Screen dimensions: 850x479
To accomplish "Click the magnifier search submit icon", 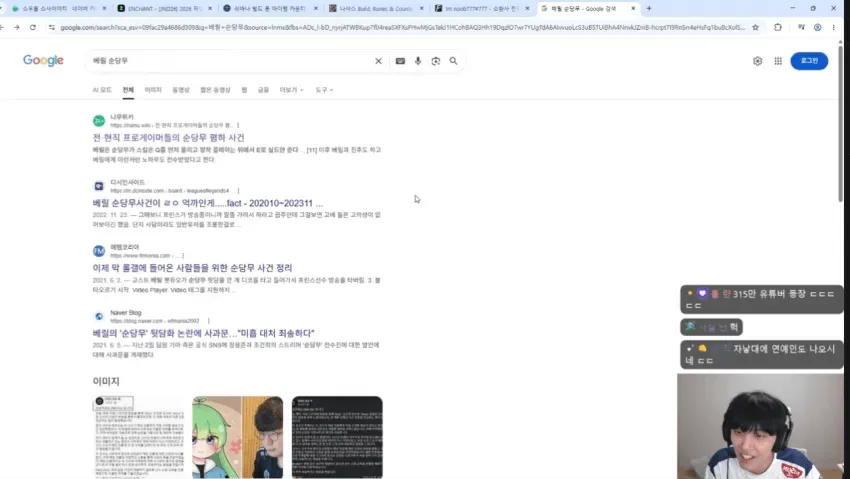I will point(453,61).
